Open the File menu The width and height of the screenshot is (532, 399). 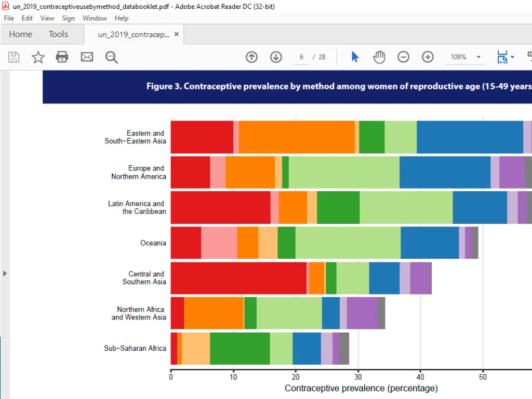tap(9, 18)
